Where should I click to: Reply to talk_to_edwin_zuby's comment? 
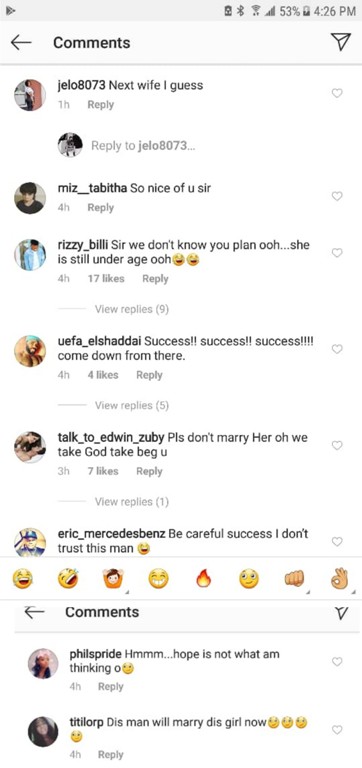149,471
